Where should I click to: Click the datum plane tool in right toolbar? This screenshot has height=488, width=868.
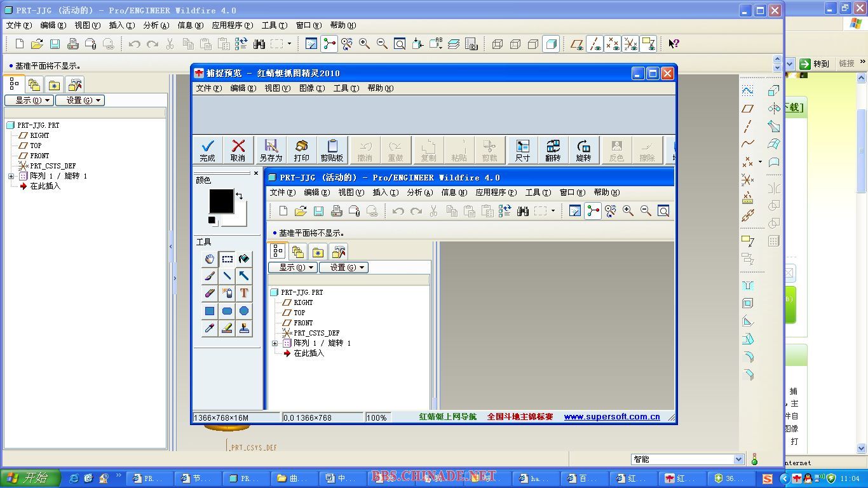[748, 109]
